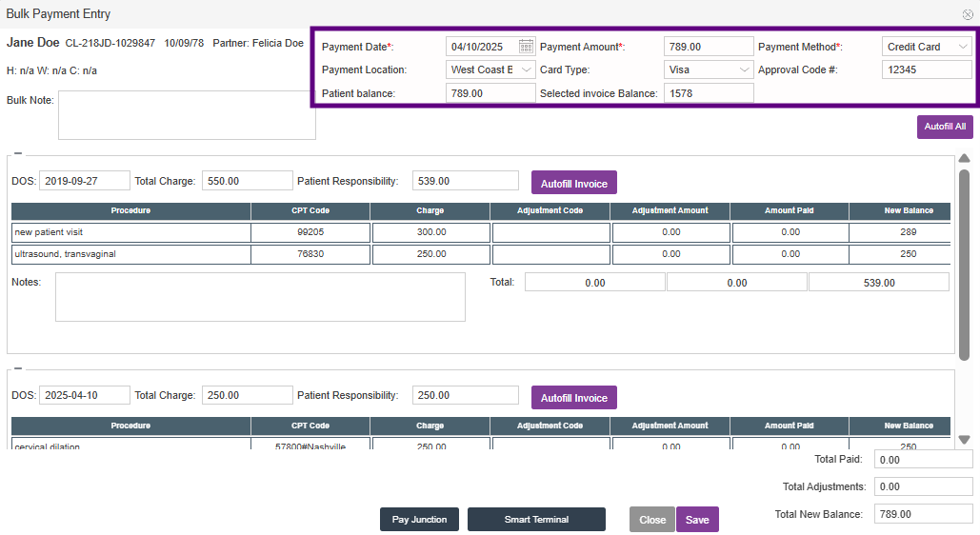
Task: Click the scroll up arrow of invoice list
Action: [x=964, y=159]
